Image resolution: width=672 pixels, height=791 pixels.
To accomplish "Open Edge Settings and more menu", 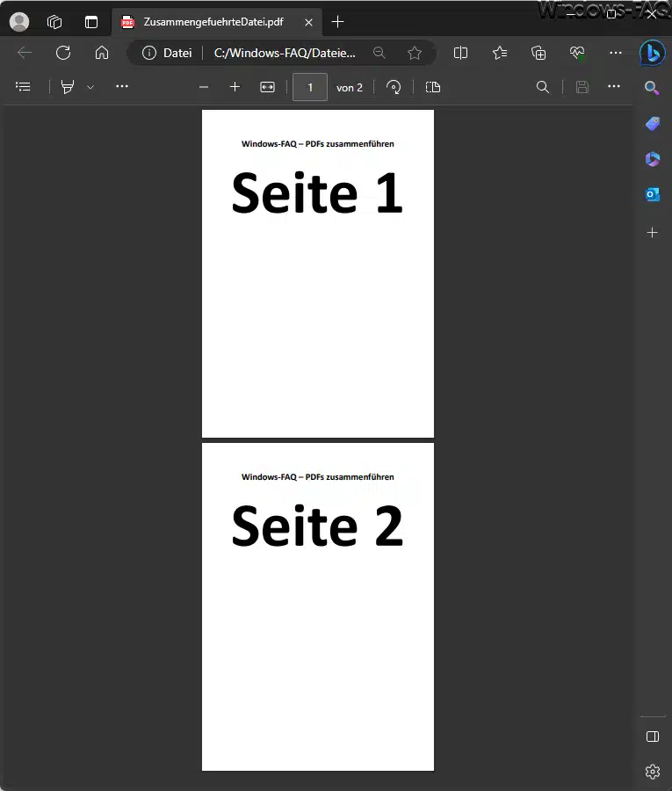I will coord(616,53).
